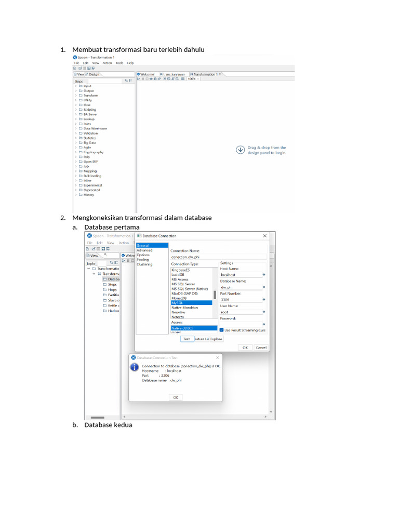The image size is (399, 532).
Task: Click OK in Database Connection dialog
Action: tap(245, 348)
